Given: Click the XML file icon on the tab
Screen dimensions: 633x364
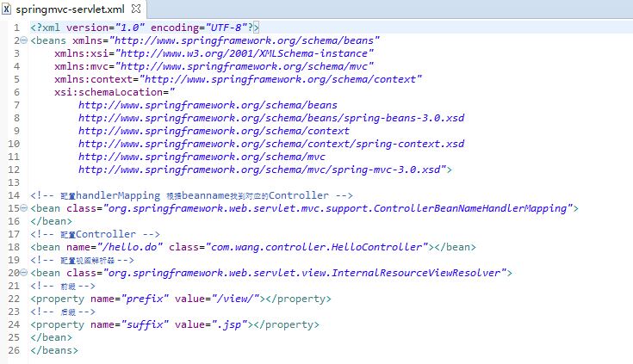Looking at the screenshot, I should pyautogui.click(x=7, y=9).
